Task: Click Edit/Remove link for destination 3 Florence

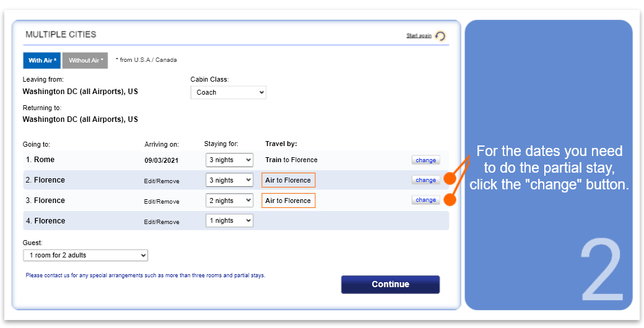Action: pos(162,202)
